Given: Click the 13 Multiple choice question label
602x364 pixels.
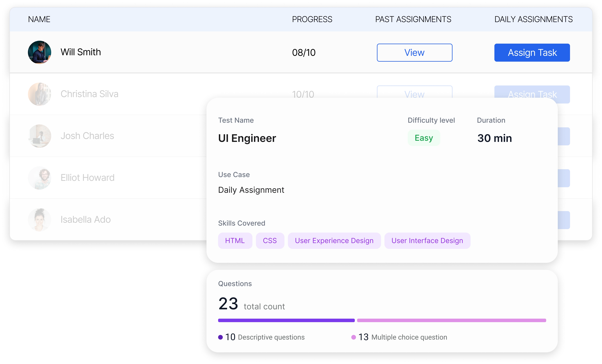Looking at the screenshot, I should [x=403, y=337].
